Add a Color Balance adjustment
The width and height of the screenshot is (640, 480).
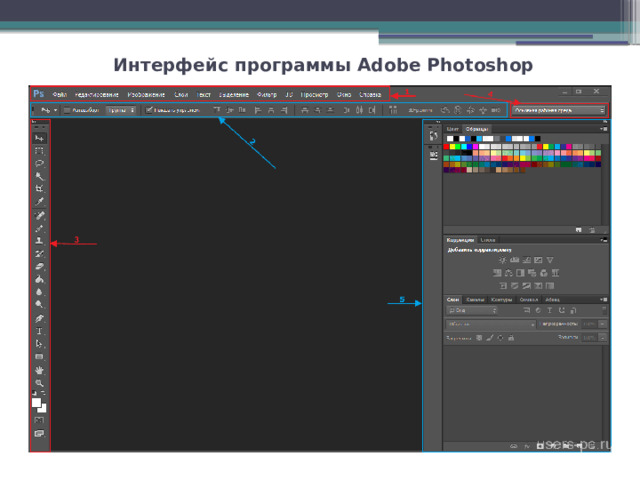(509, 273)
